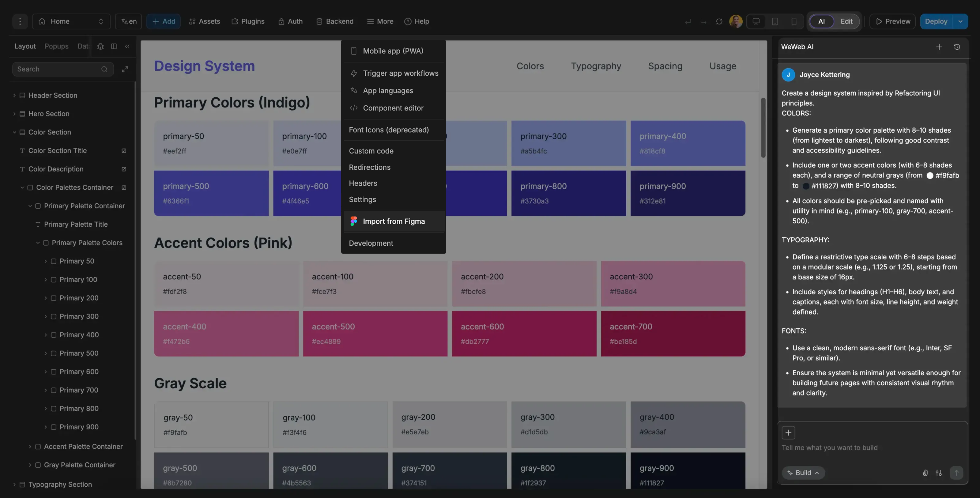Screen dimensions: 980x498
Task: Open WeWeb AI chat history
Action: (x=958, y=47)
